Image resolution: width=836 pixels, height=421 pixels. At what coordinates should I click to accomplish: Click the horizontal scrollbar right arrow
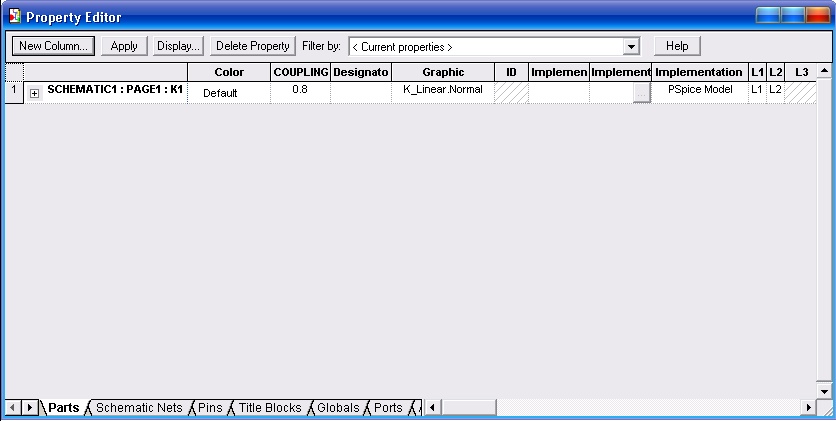click(808, 408)
